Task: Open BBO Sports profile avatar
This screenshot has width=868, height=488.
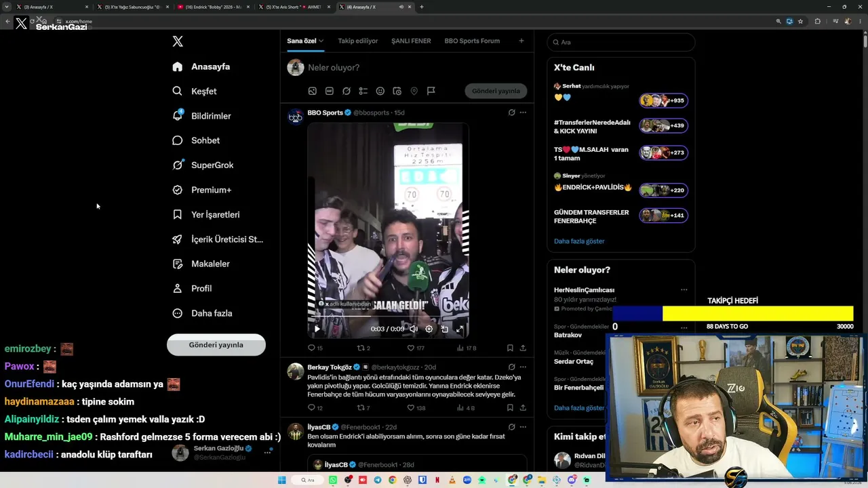Action: tap(295, 117)
